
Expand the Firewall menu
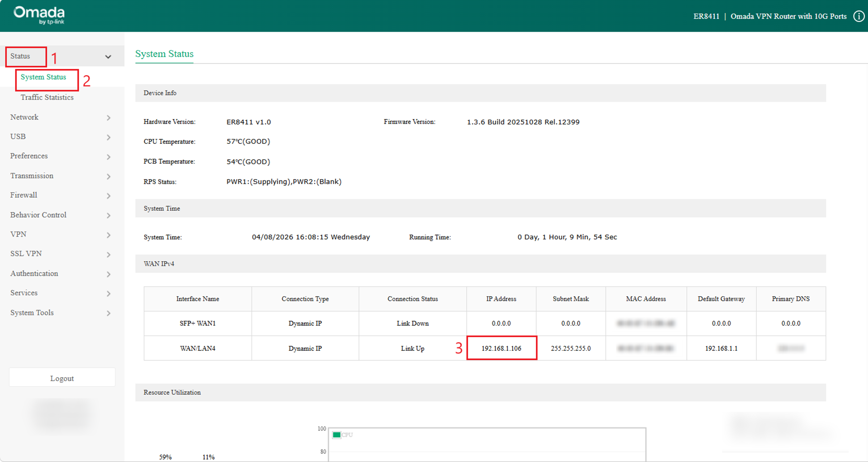[x=108, y=196]
